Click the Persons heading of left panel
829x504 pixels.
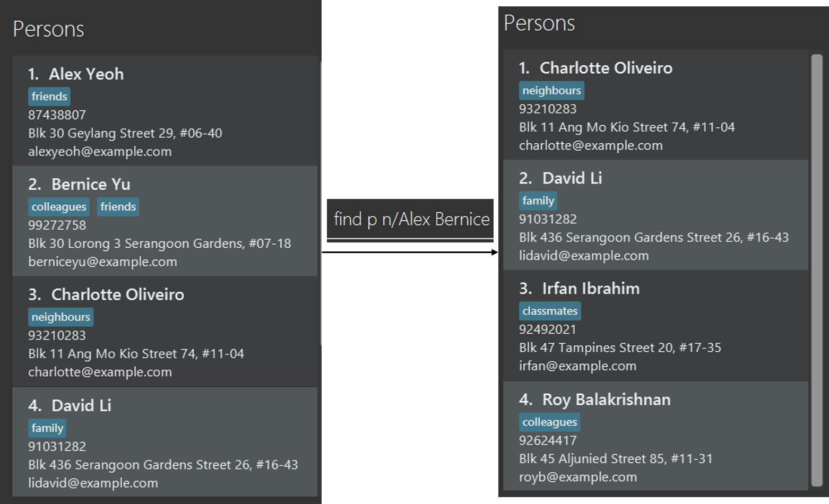point(48,29)
